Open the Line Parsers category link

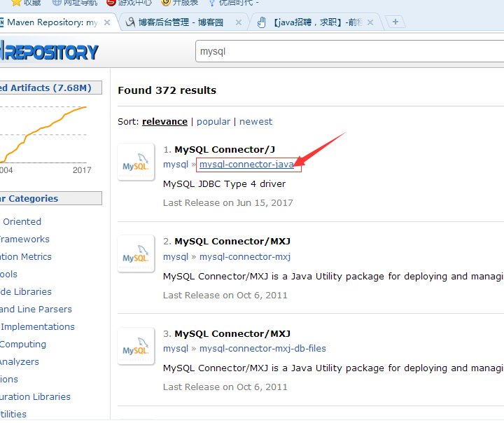[36, 309]
